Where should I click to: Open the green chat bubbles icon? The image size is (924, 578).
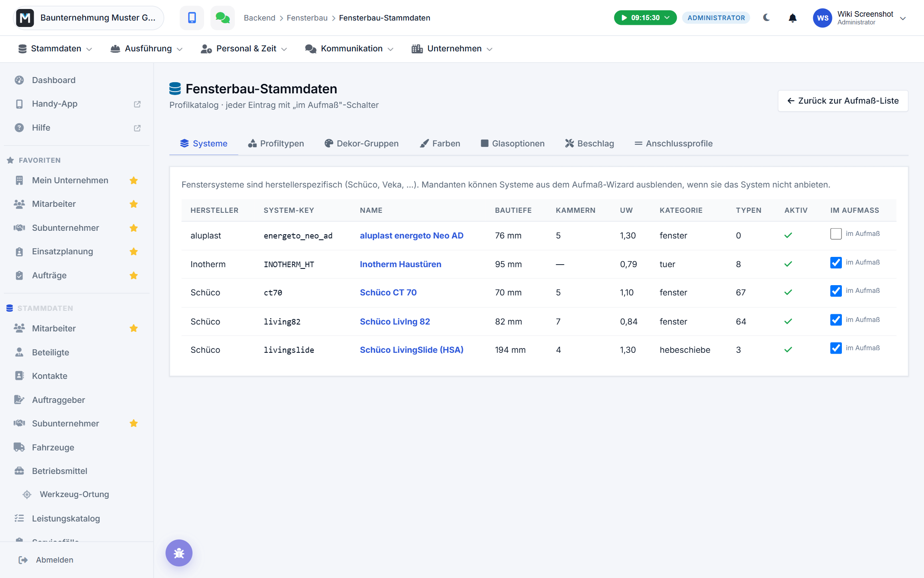222,18
